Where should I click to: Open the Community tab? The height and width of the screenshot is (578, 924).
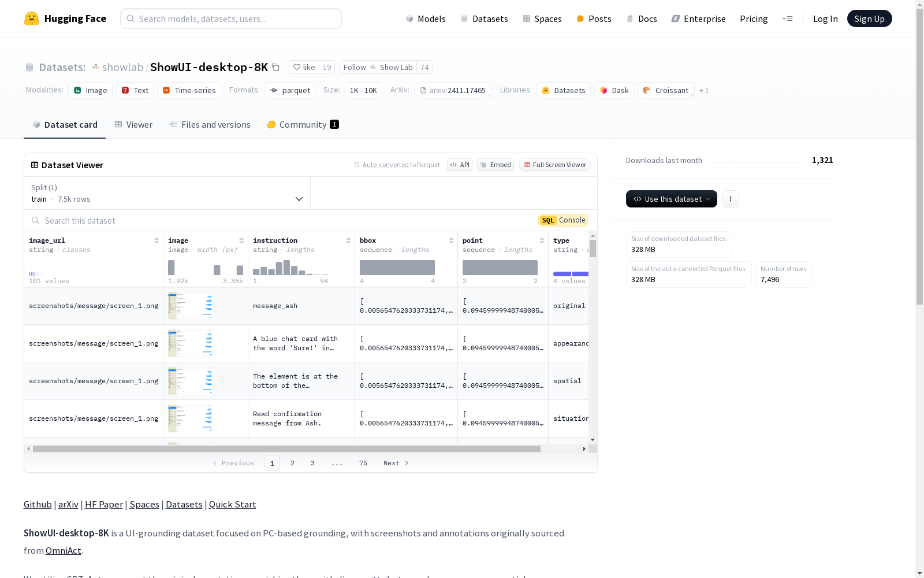(303, 124)
